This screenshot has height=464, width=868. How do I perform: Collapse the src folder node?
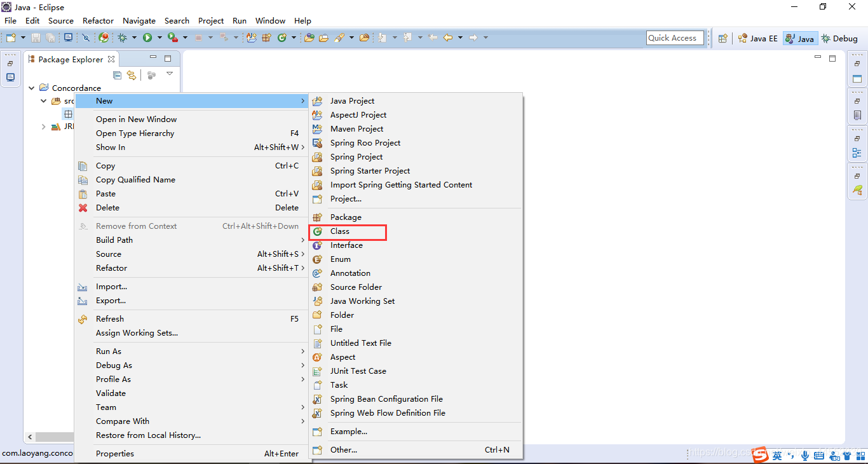tap(43, 101)
